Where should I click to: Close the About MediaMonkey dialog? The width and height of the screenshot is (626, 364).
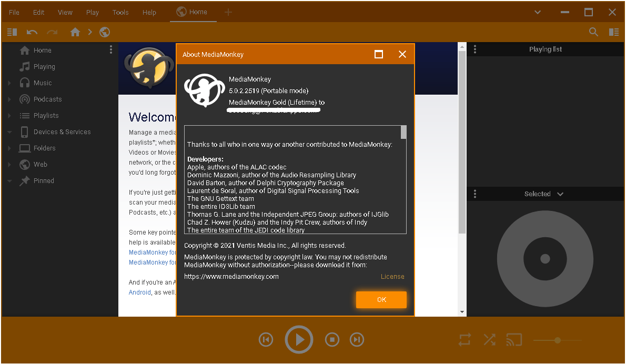(402, 54)
